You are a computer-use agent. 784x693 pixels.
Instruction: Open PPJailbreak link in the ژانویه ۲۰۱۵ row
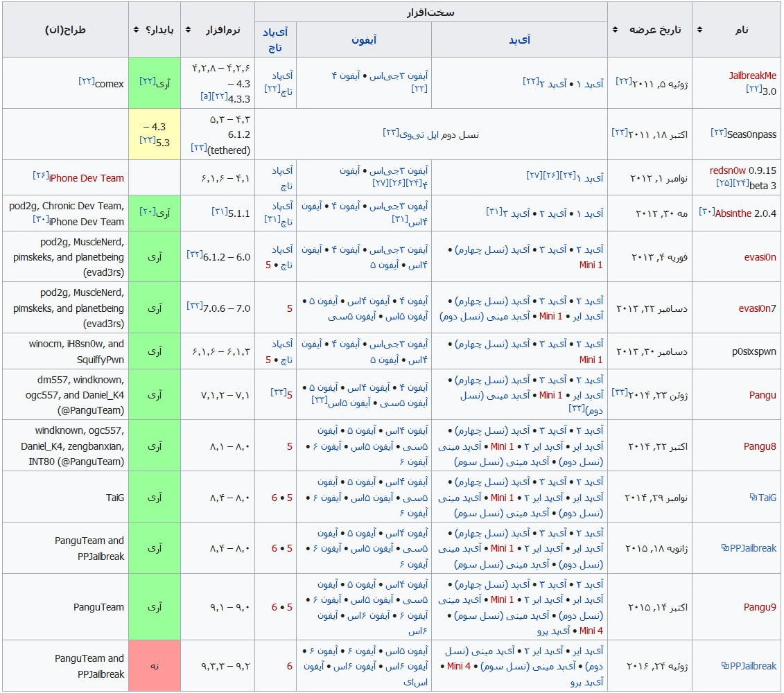click(x=753, y=548)
